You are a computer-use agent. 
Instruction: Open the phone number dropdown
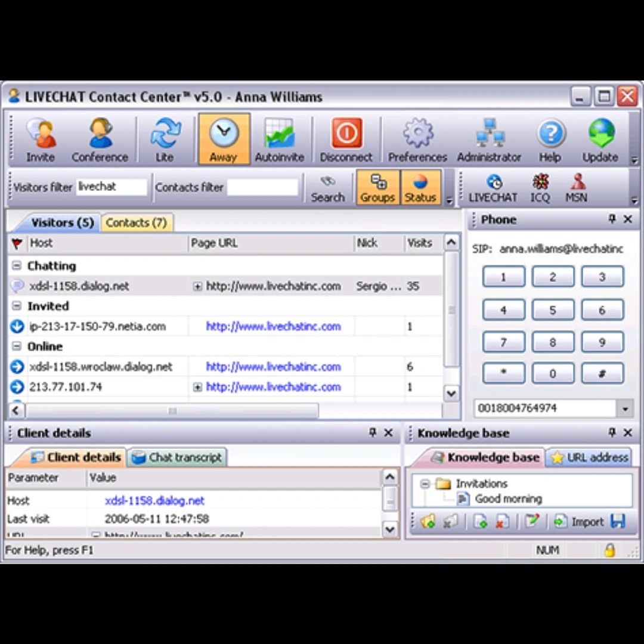[625, 409]
